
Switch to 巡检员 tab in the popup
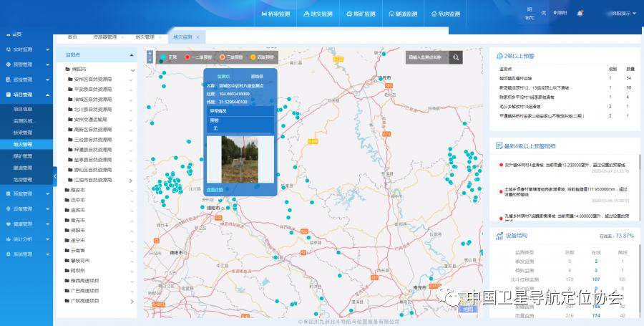pyautogui.click(x=256, y=76)
